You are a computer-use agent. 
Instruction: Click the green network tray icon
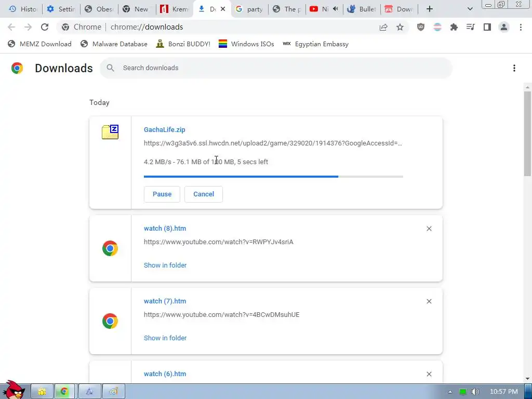[x=462, y=392]
